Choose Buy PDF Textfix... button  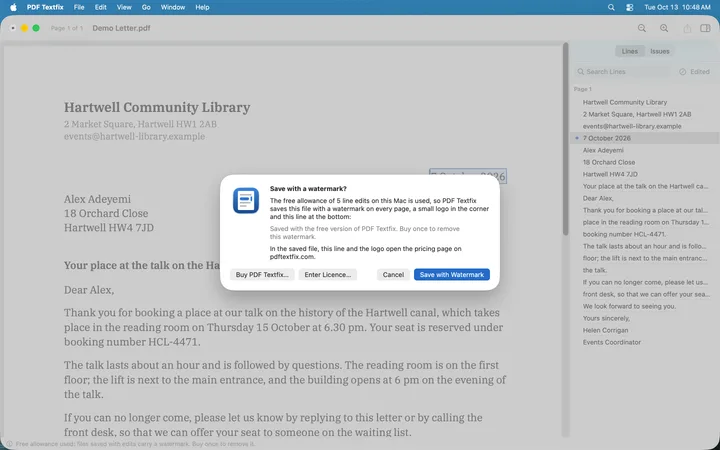[262, 275]
